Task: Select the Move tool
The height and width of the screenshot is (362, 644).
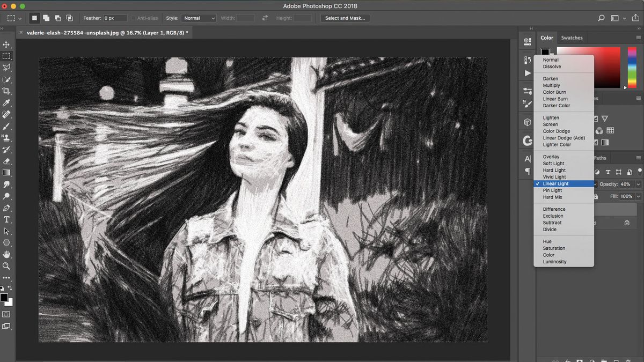Action: coord(8,46)
